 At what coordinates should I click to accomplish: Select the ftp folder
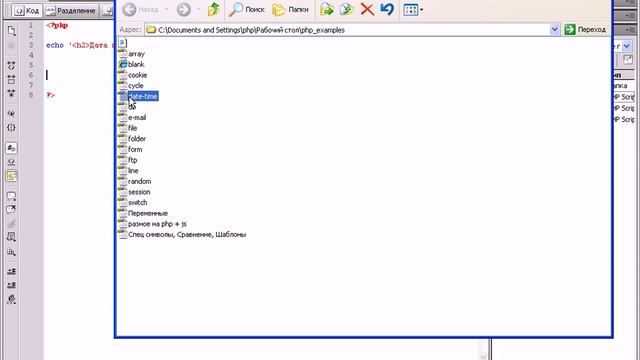(x=128, y=160)
